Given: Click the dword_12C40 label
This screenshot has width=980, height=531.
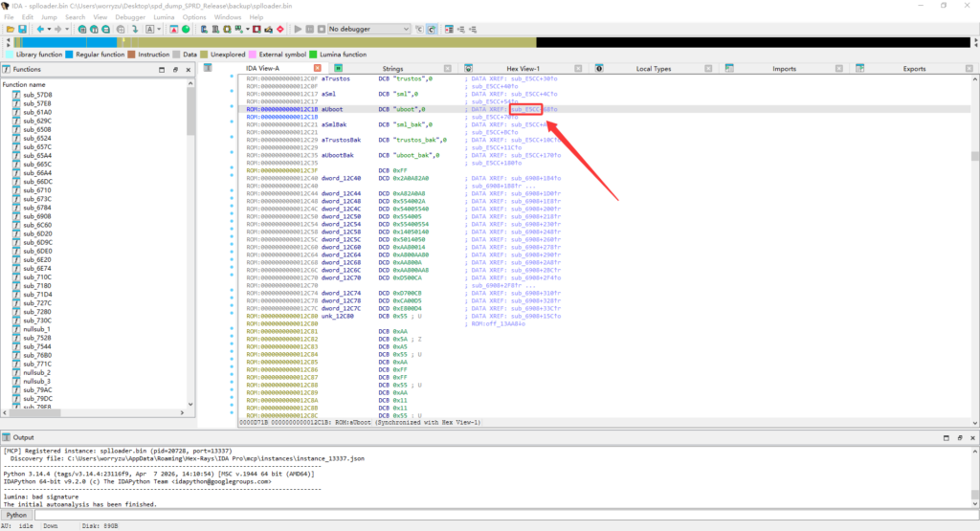Looking at the screenshot, I should pos(341,178).
